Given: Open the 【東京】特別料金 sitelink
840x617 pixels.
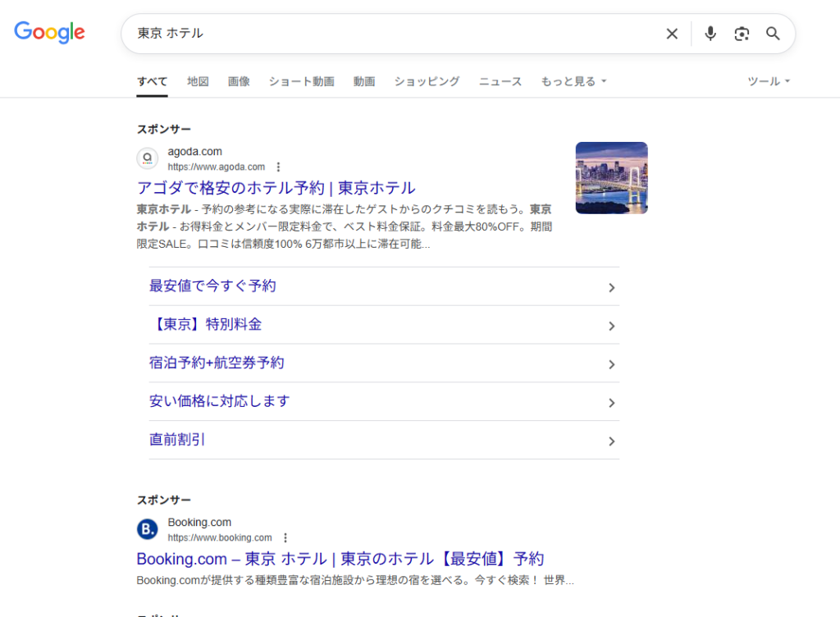Looking at the screenshot, I should point(206,325).
